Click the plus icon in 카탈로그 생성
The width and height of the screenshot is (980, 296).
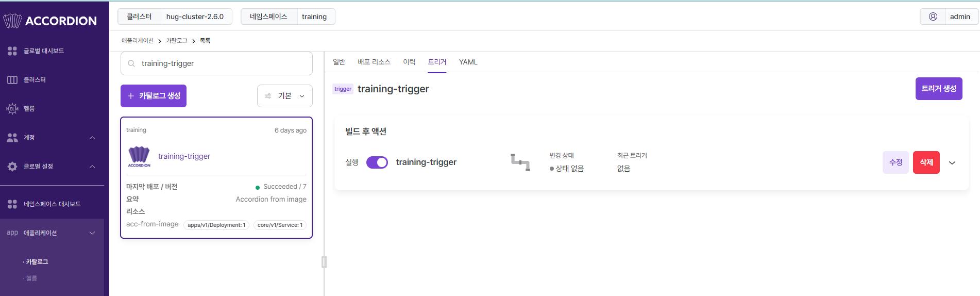click(131, 96)
